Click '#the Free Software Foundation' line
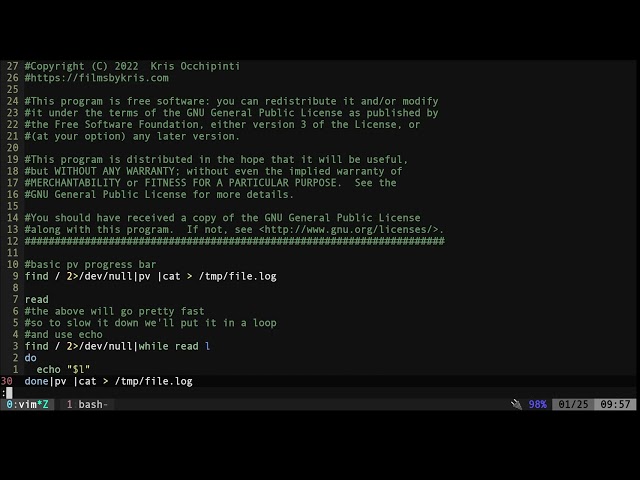 click(x=222, y=124)
